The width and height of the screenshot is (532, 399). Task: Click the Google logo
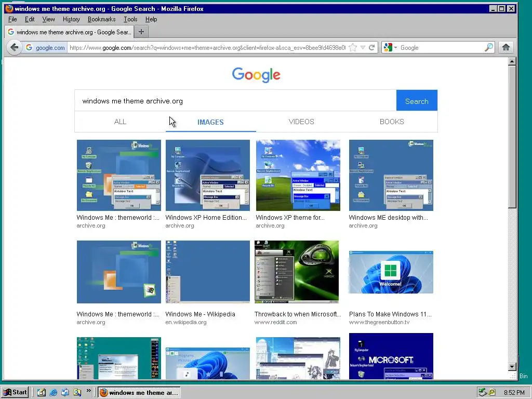pyautogui.click(x=256, y=75)
